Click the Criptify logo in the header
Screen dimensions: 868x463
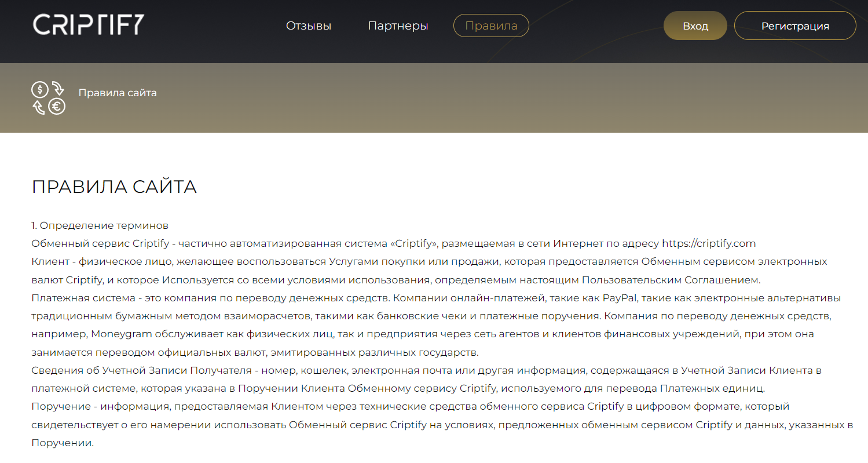88,25
